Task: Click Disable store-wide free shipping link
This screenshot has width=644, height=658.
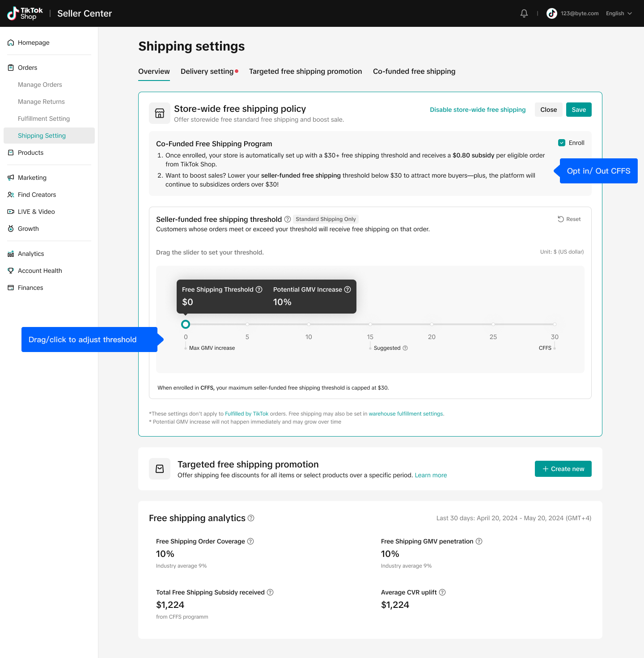Action: pyautogui.click(x=478, y=110)
